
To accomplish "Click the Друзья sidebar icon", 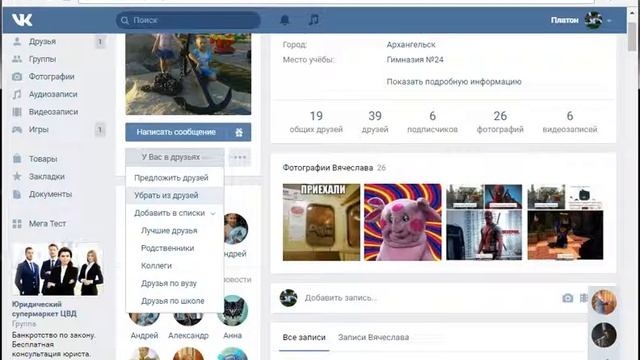I will point(17,41).
